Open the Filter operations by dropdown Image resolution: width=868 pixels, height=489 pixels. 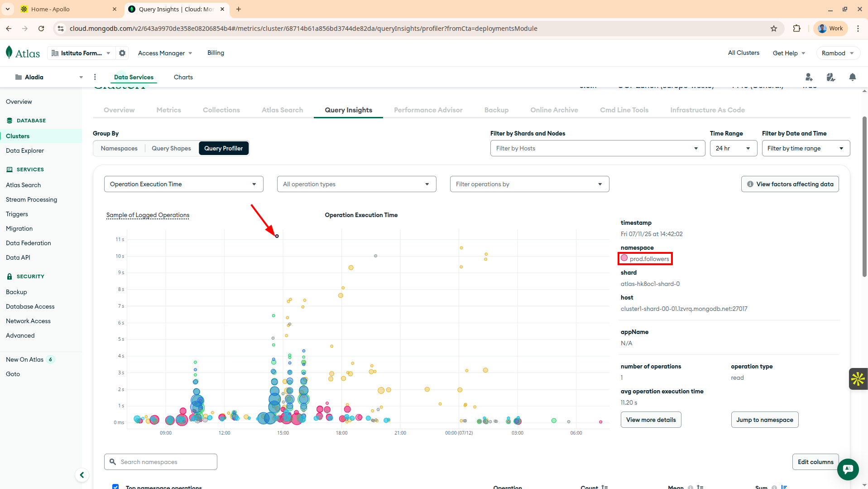(x=529, y=184)
